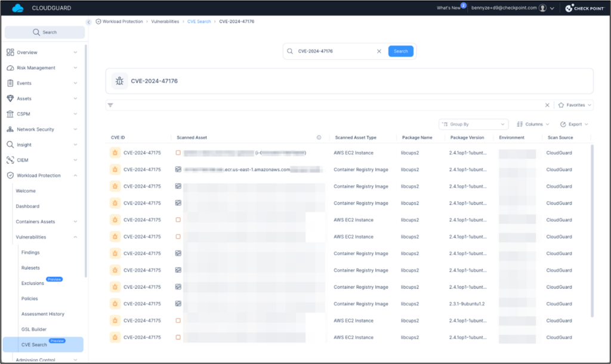The height and width of the screenshot is (364, 611).
Task: Clear the CVE search box with X
Action: pyautogui.click(x=379, y=51)
